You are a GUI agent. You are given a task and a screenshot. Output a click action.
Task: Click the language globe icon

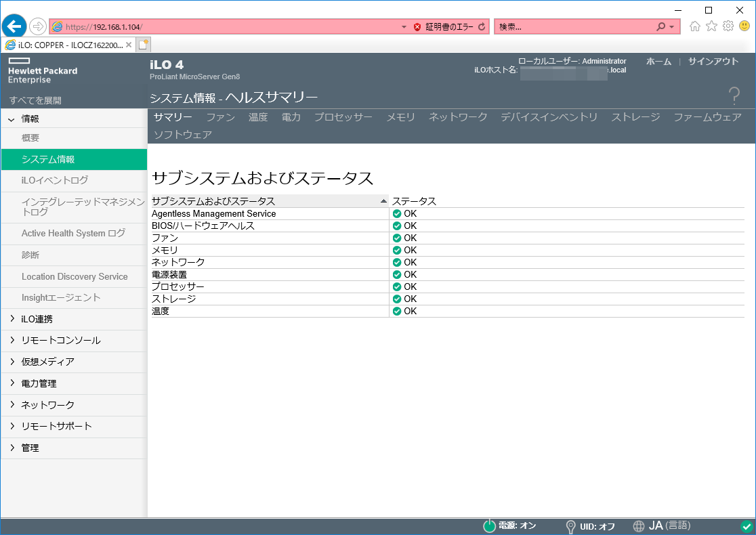638,526
